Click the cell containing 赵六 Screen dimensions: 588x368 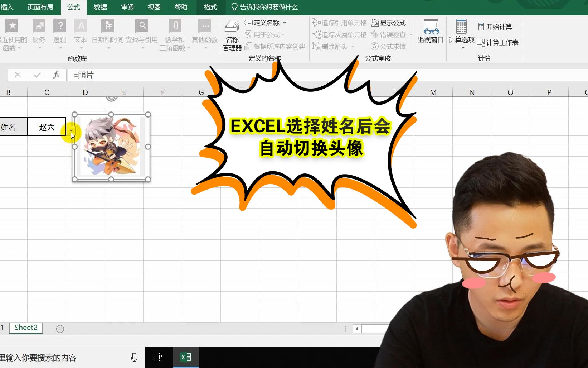tap(47, 127)
